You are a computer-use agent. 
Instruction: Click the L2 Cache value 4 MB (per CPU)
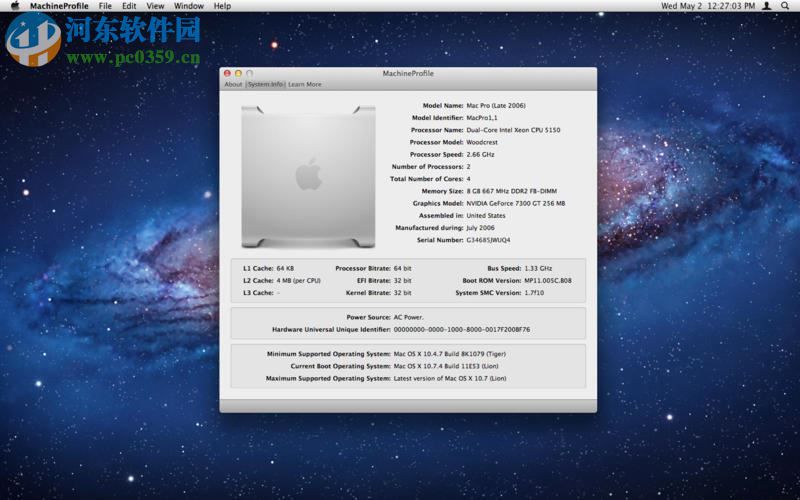pyautogui.click(x=298, y=281)
